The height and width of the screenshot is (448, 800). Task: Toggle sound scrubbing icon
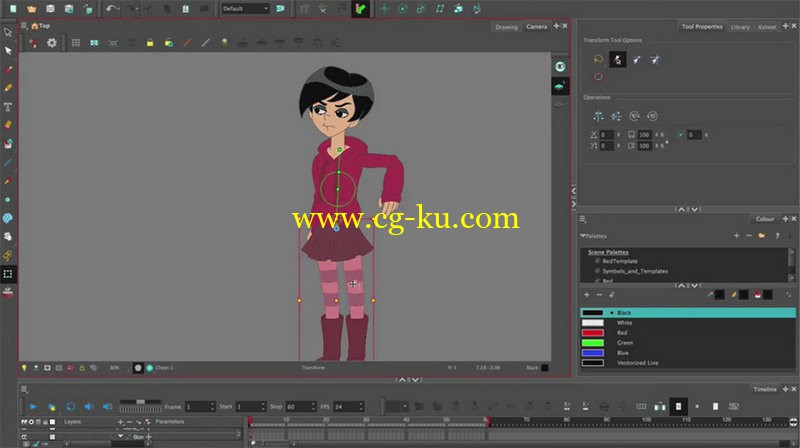107,407
